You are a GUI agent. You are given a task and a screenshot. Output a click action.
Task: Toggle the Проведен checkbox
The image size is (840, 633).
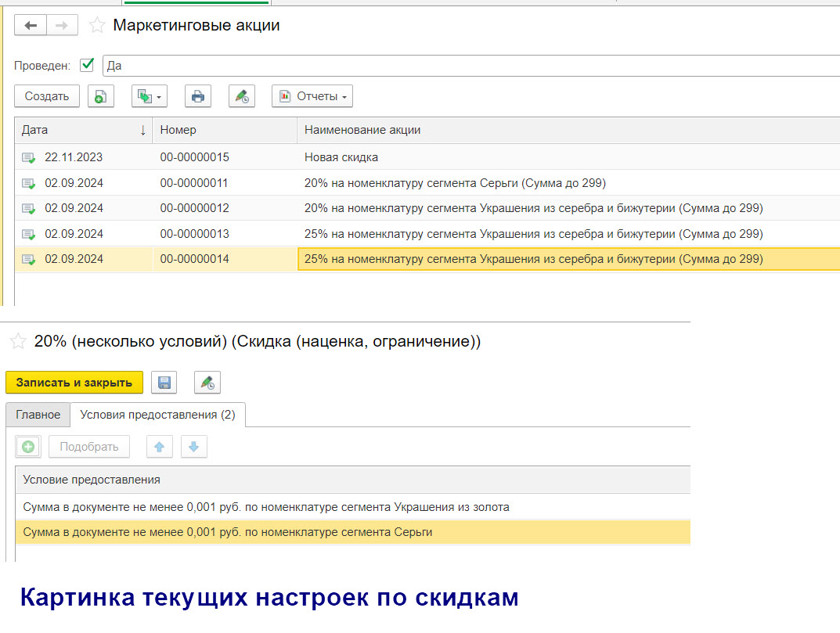click(x=87, y=66)
